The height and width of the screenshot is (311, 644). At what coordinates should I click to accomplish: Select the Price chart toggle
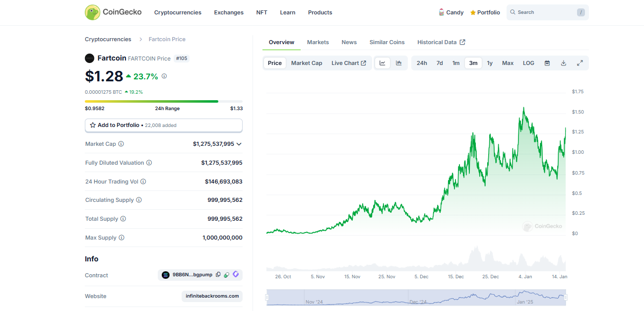click(x=275, y=63)
